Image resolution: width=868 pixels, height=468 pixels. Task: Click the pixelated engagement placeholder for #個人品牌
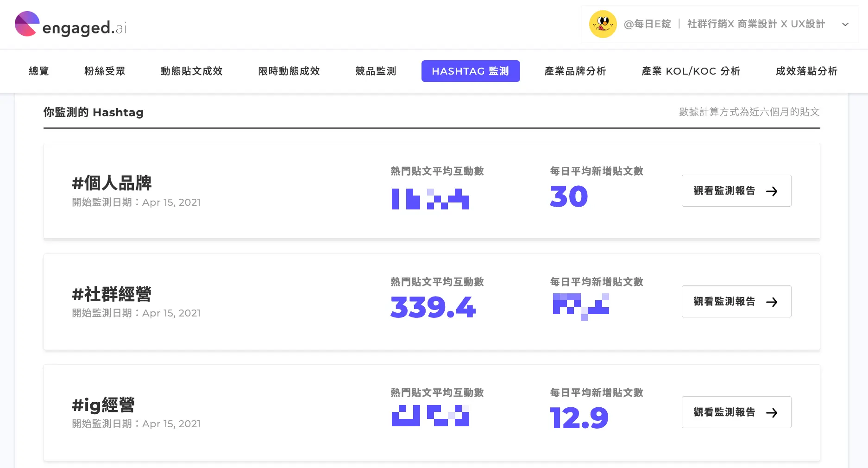coord(430,199)
